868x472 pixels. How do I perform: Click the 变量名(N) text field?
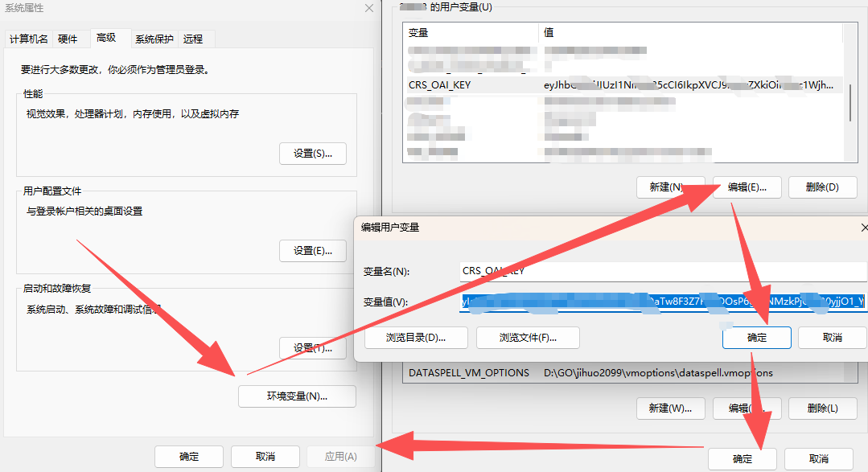(x=663, y=271)
